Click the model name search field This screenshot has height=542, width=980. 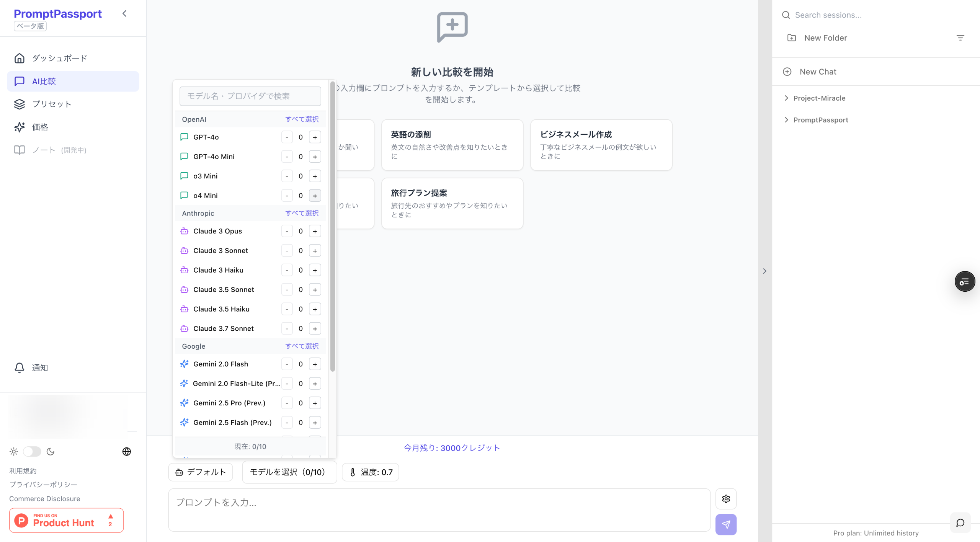pyautogui.click(x=250, y=96)
